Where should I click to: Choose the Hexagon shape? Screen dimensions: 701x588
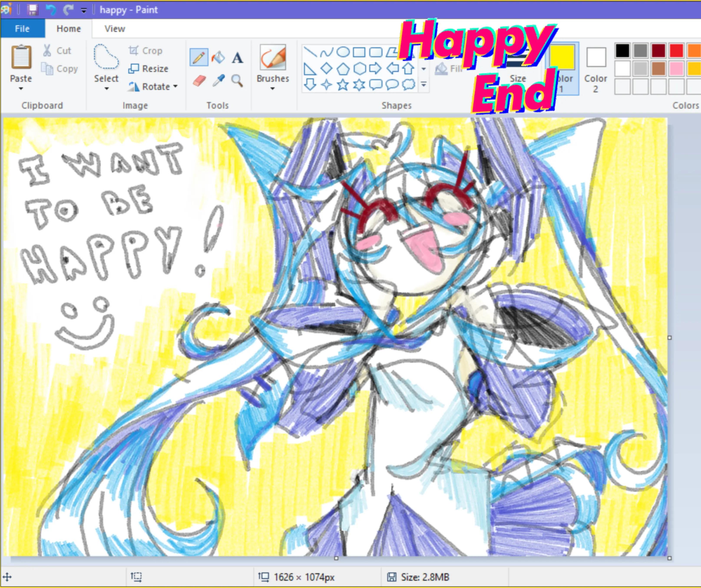[360, 69]
